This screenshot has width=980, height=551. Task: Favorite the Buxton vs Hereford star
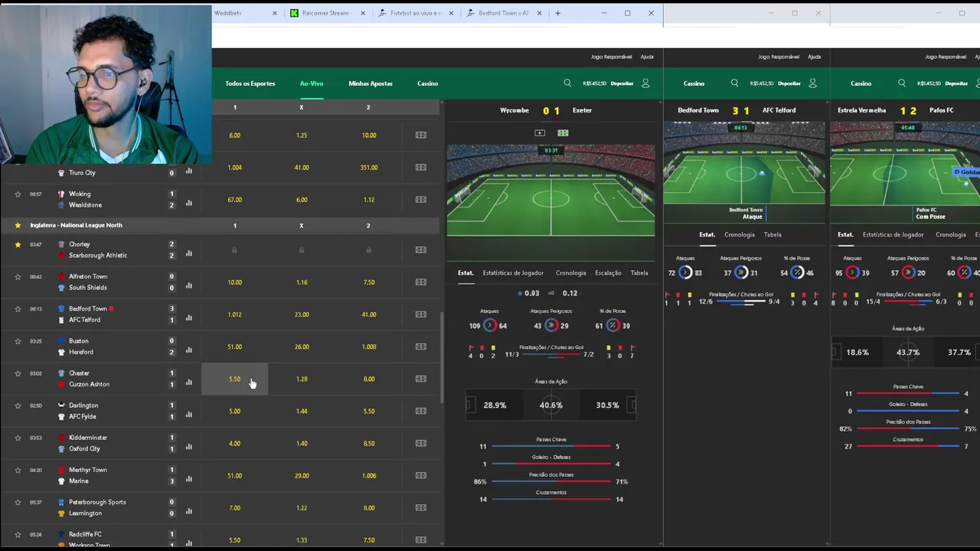point(18,341)
